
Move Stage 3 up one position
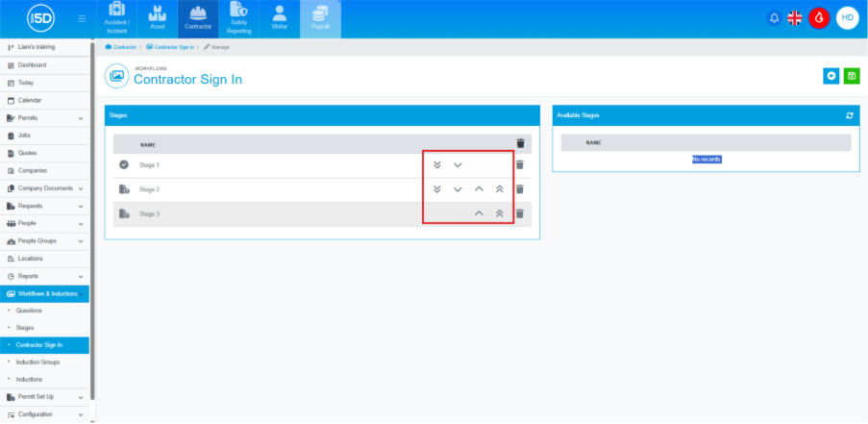(x=479, y=213)
